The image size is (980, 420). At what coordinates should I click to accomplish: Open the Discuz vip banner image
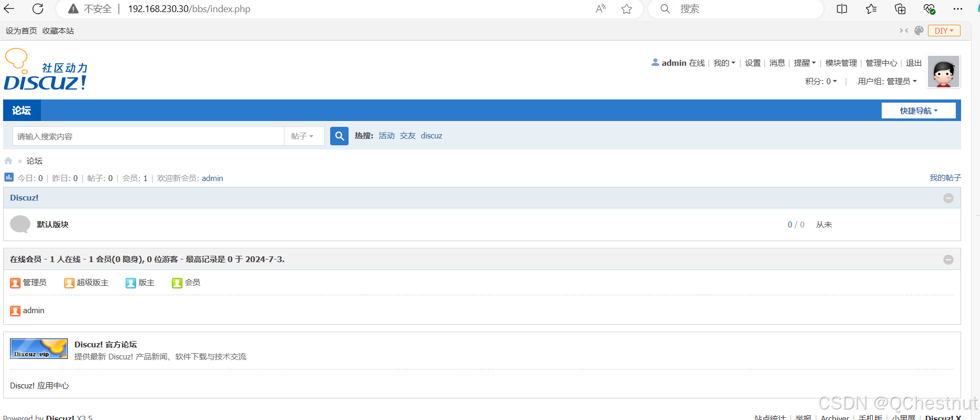pos(39,348)
